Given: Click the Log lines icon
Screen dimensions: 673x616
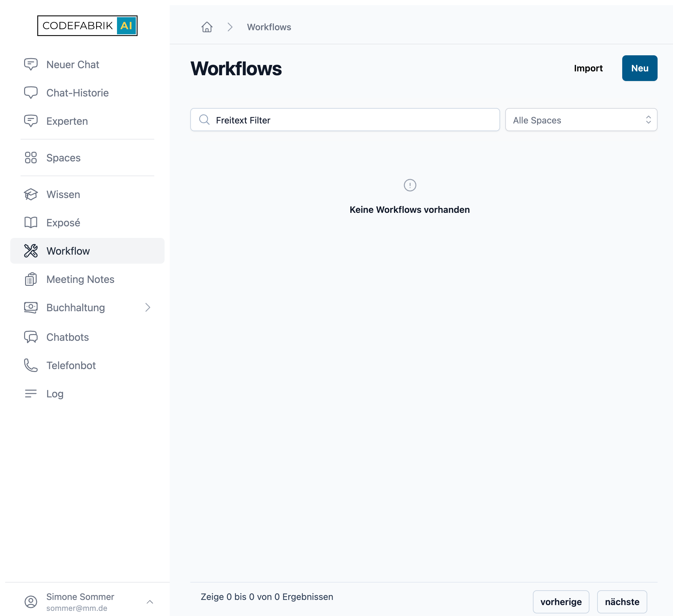Looking at the screenshot, I should coord(31,394).
